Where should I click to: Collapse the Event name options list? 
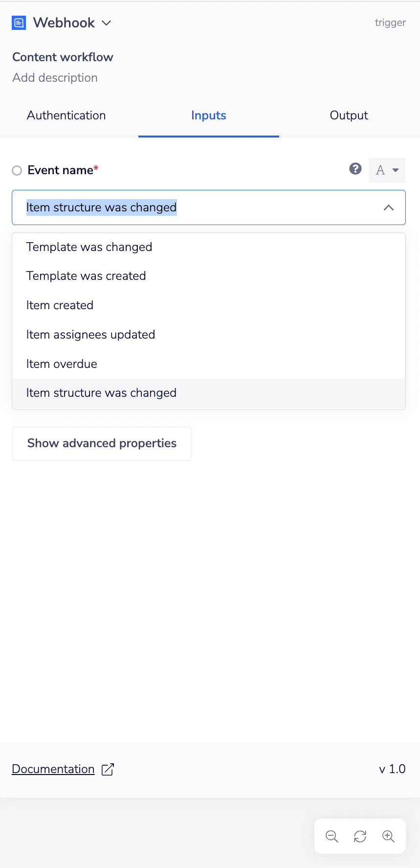(x=388, y=207)
